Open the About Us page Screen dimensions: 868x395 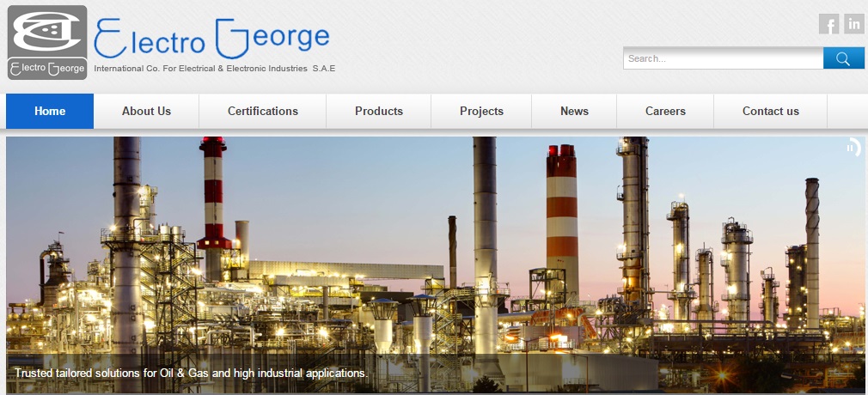146,111
